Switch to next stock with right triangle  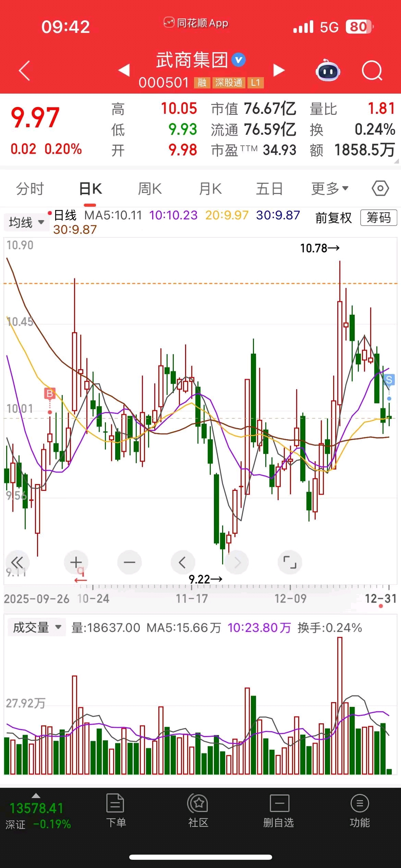pyautogui.click(x=279, y=70)
